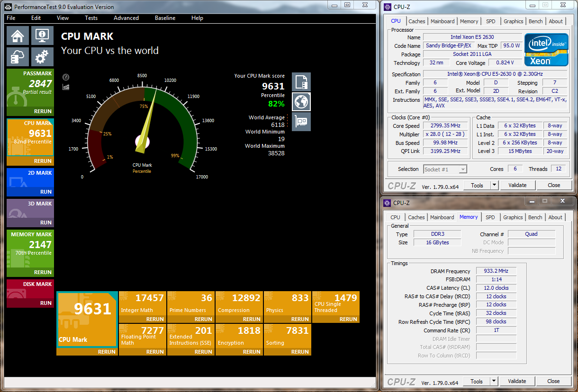Image resolution: width=578 pixels, height=392 pixels.
Task: Switch to CPU tab in bottom CPU-Z window
Action: point(395,217)
